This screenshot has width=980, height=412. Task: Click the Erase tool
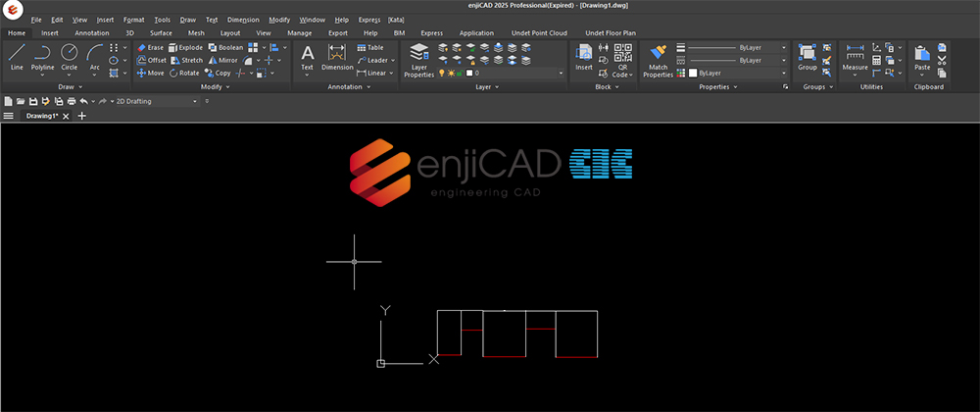click(150, 47)
